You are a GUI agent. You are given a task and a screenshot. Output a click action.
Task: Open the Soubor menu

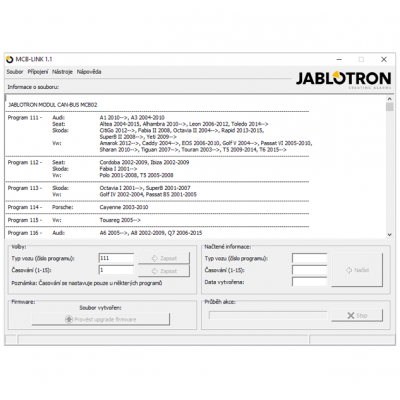pos(15,72)
